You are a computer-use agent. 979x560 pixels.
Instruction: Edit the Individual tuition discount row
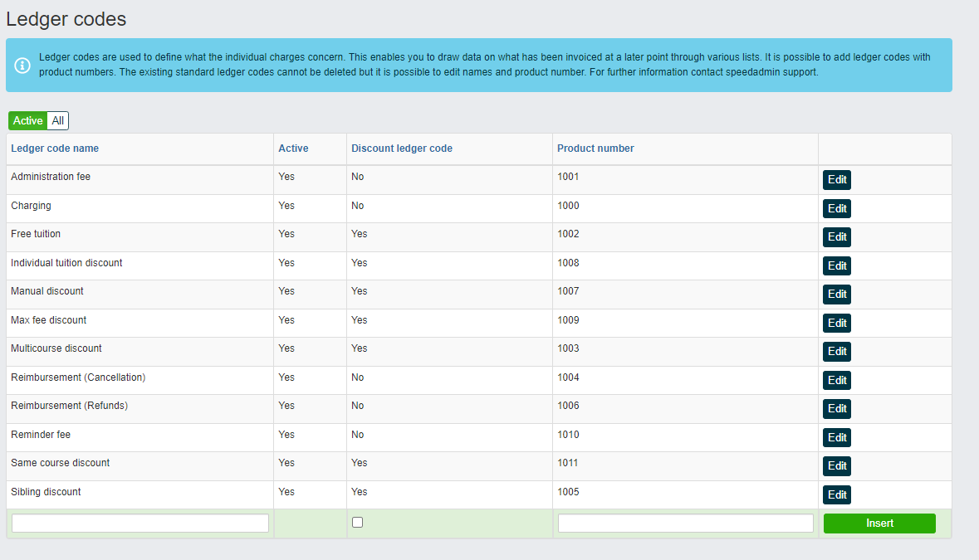837,265
